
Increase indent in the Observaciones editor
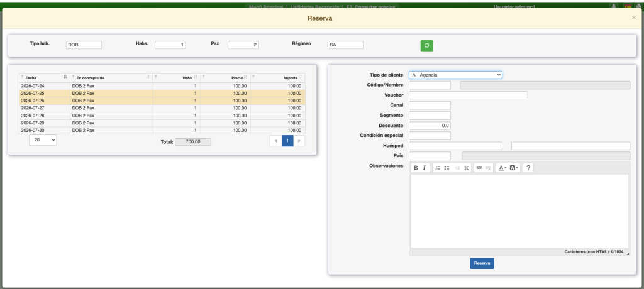[x=466, y=168]
